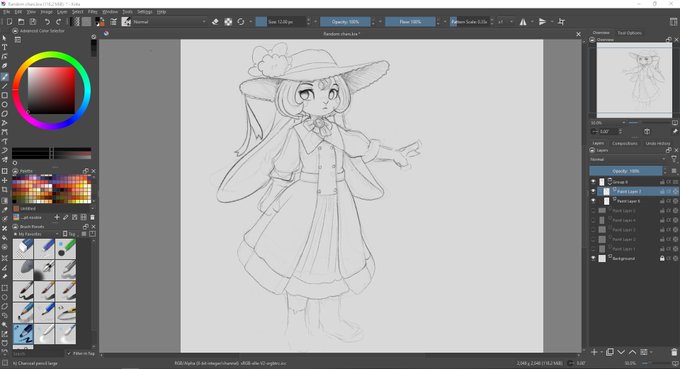Screen dimensions: 680x369
Task: Open an existing document icon
Action: click(21, 22)
